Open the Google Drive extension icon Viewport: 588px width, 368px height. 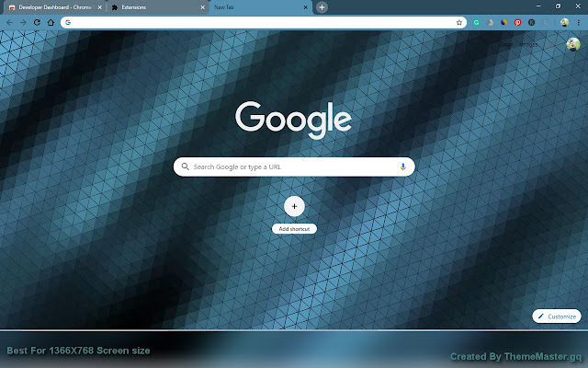[490, 22]
